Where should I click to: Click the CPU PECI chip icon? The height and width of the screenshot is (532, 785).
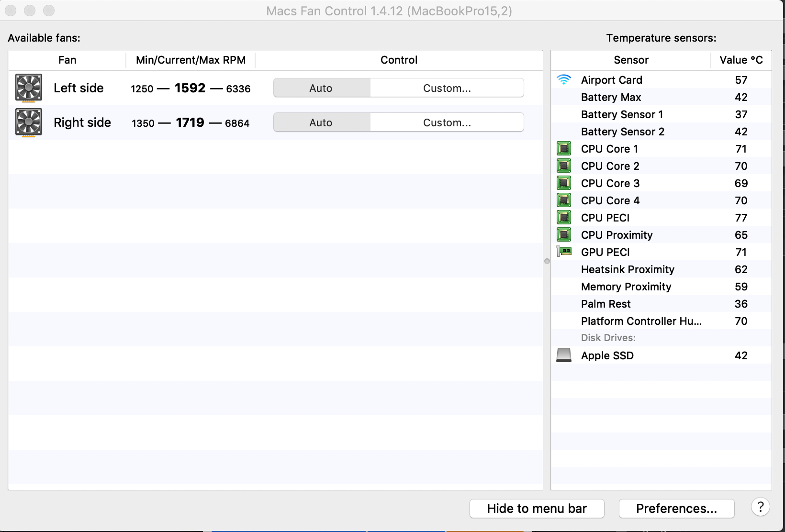point(564,218)
